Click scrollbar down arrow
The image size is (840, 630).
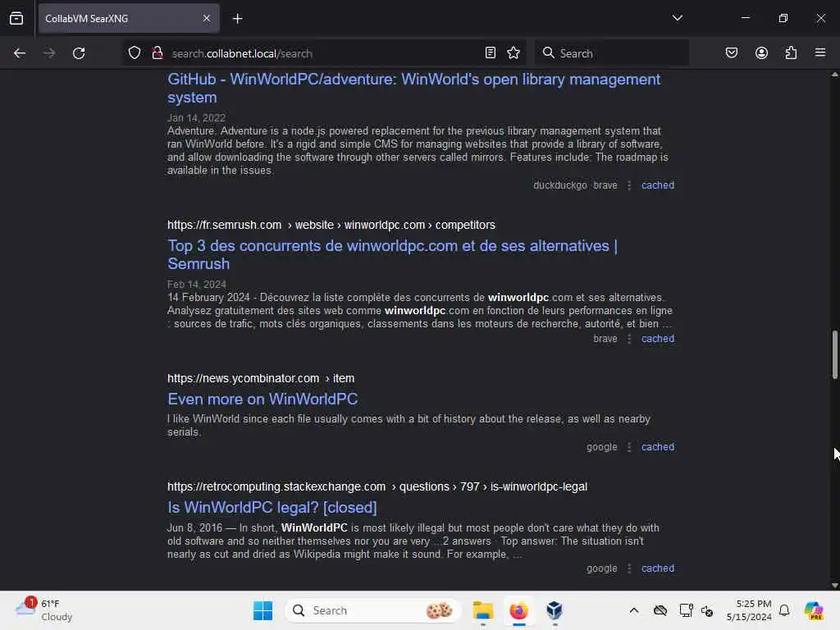tap(834, 585)
